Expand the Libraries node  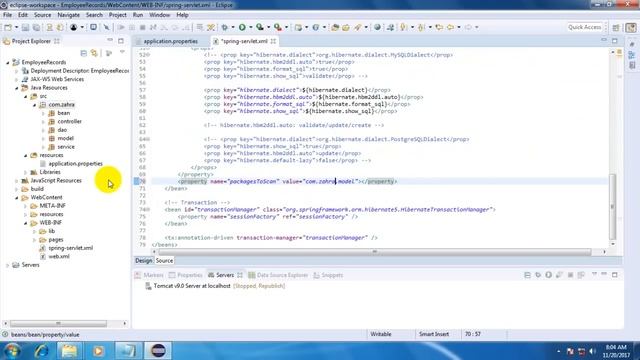click(25, 172)
